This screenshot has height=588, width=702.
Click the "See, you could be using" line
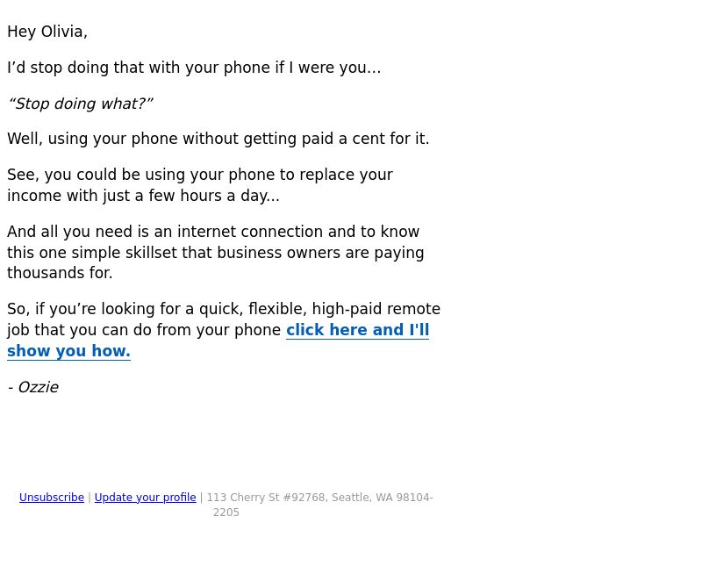[x=200, y=175]
